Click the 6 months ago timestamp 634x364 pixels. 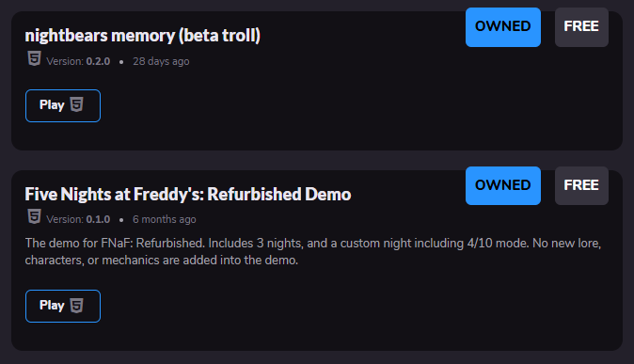[165, 219]
